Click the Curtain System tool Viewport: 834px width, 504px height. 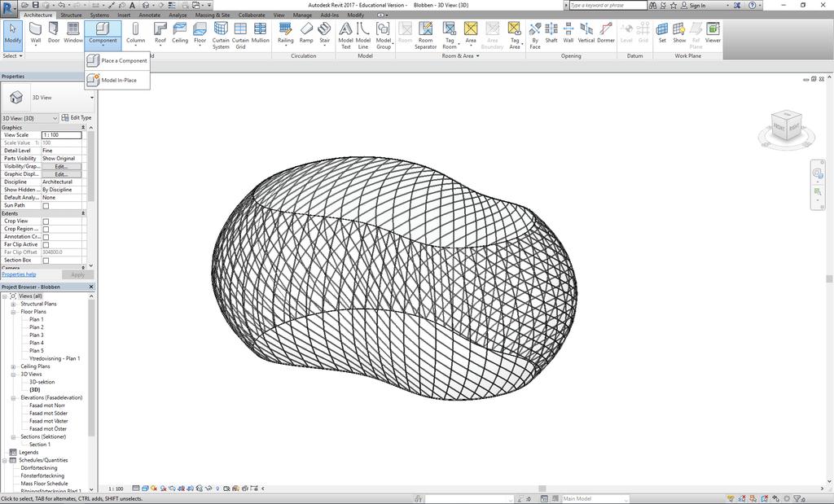pos(221,36)
